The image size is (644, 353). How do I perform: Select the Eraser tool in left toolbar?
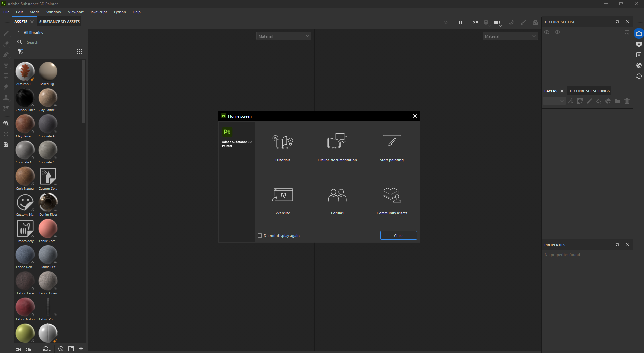[x=6, y=44]
